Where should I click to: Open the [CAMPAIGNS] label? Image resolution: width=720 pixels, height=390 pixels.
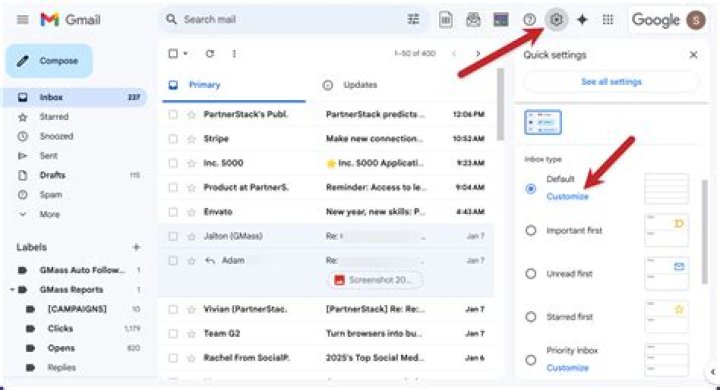(77, 309)
